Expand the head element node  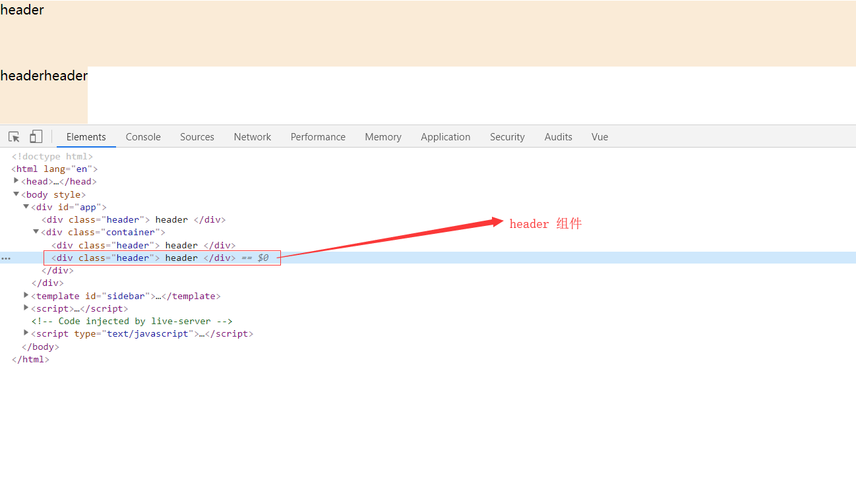point(16,181)
